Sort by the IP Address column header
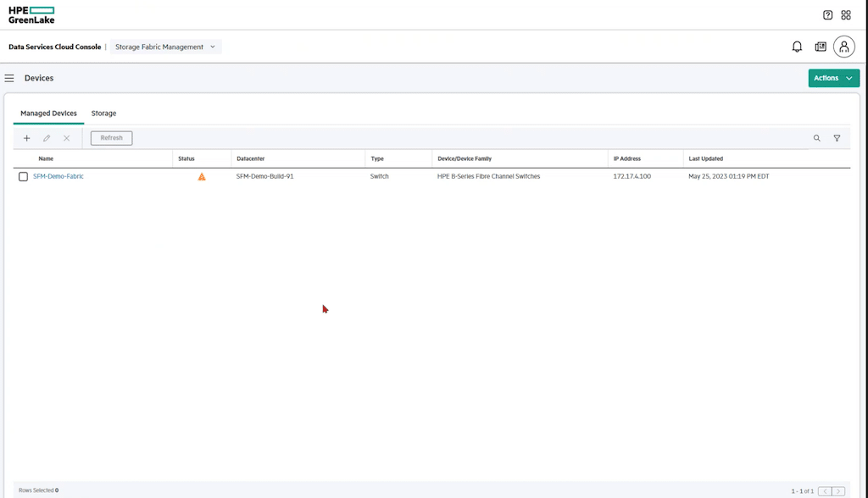The width and height of the screenshot is (868, 498). [626, 159]
